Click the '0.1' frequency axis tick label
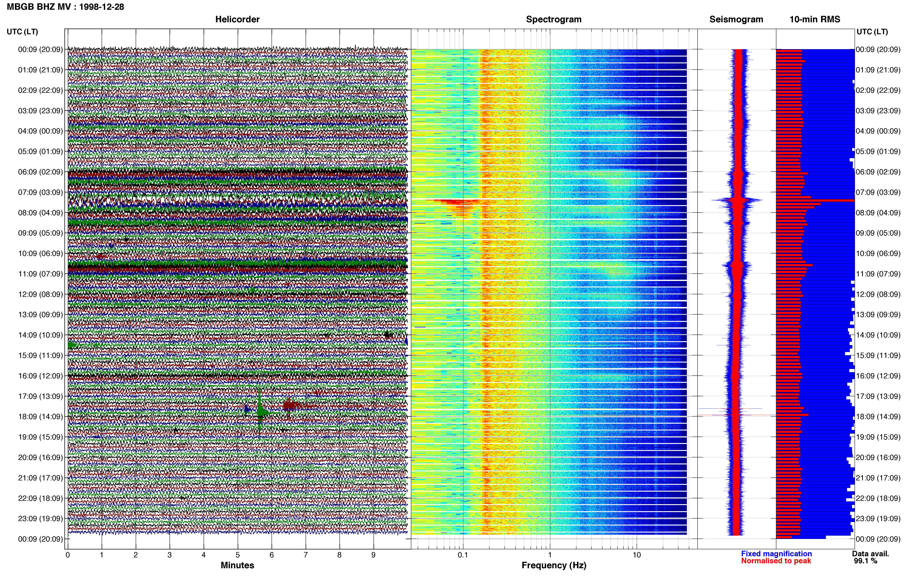The height and width of the screenshot is (578, 924). 463,555
